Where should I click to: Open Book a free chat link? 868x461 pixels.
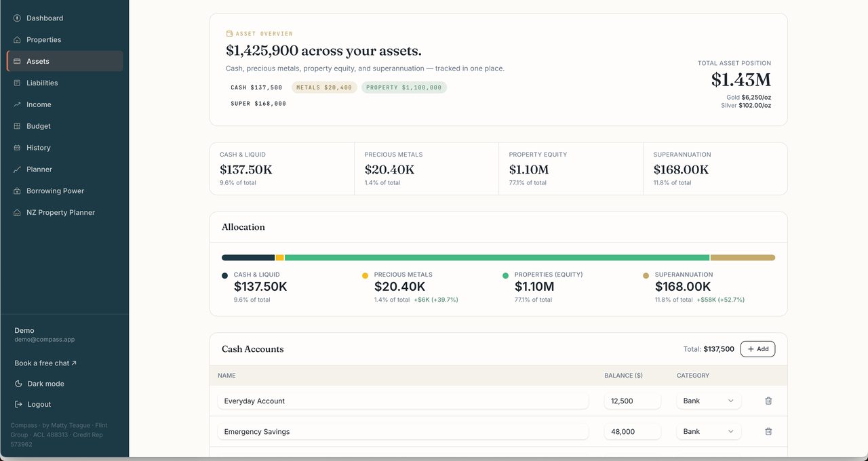[45, 363]
